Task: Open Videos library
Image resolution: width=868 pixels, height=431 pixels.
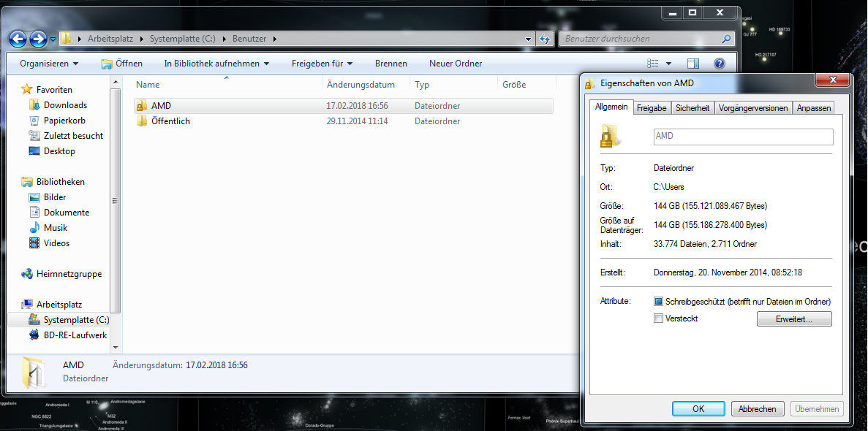Action: click(49, 243)
